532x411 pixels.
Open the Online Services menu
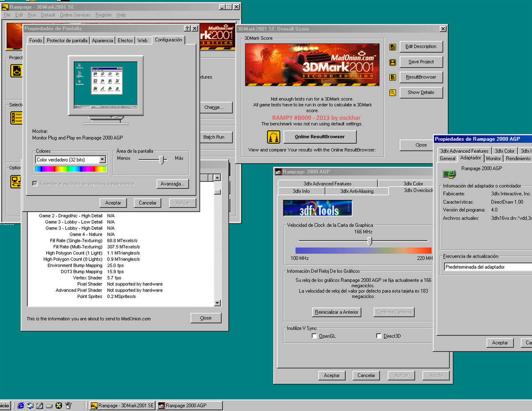point(75,15)
